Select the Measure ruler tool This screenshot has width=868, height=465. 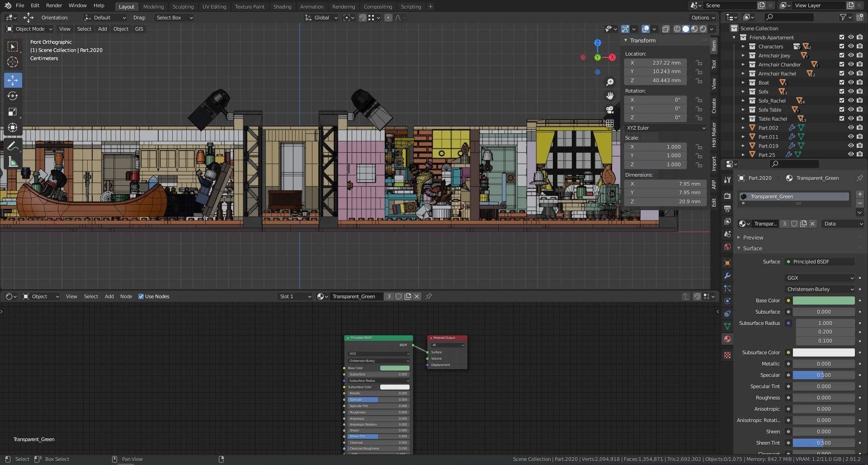coord(13,162)
